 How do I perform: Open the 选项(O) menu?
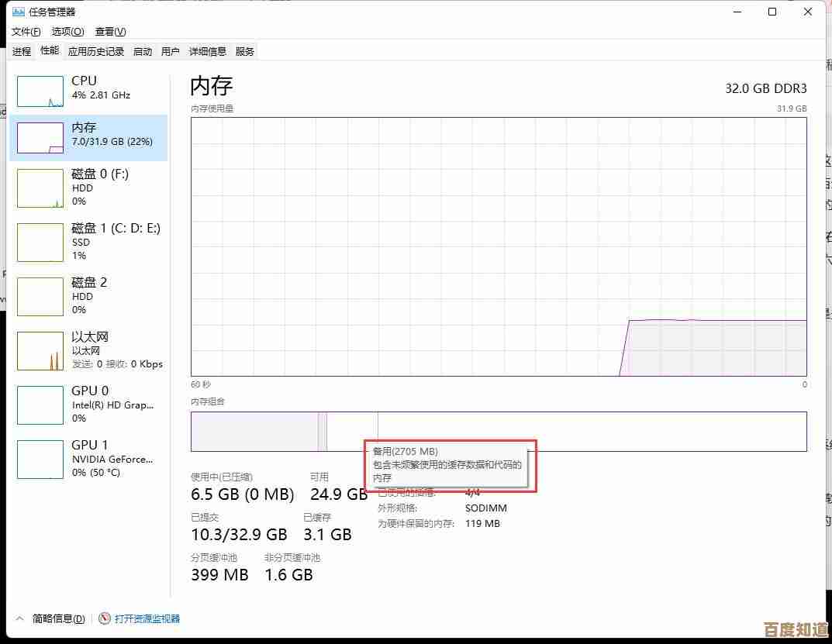click(x=67, y=32)
